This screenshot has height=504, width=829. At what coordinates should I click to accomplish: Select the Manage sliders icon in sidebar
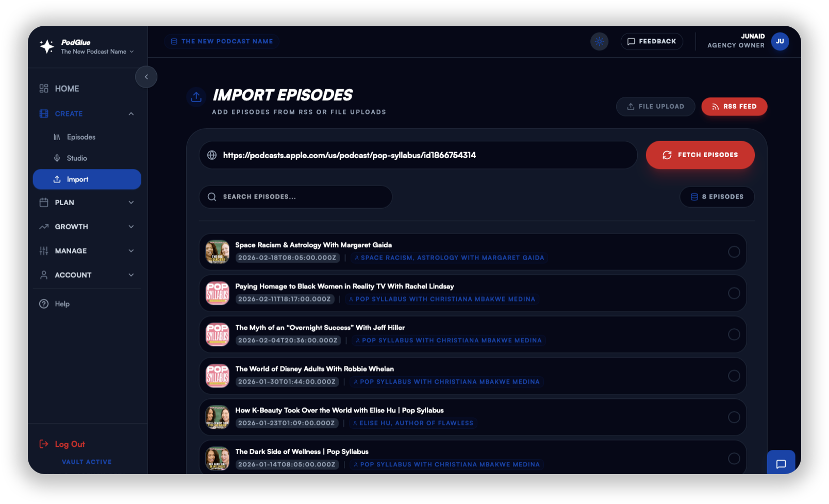pos(43,250)
